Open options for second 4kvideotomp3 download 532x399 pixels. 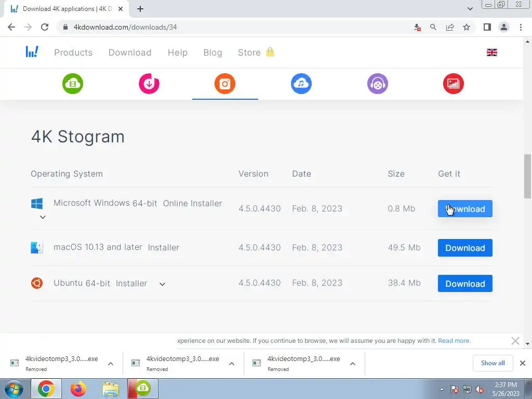coord(232,364)
